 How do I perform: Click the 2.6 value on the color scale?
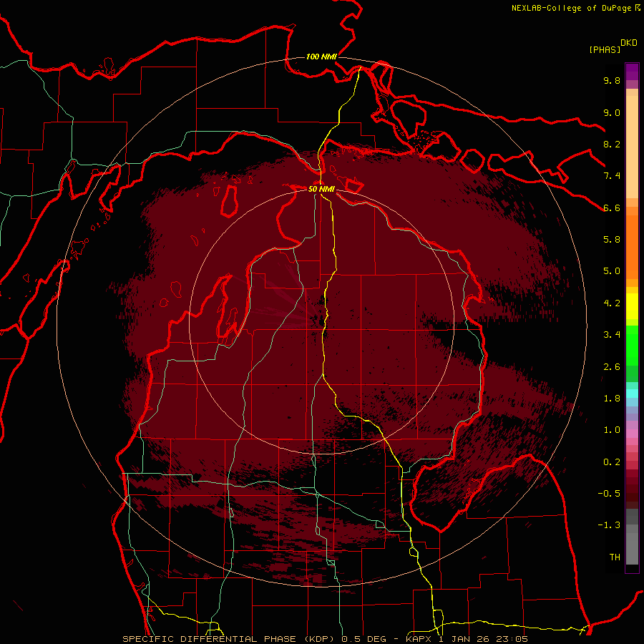click(x=612, y=367)
